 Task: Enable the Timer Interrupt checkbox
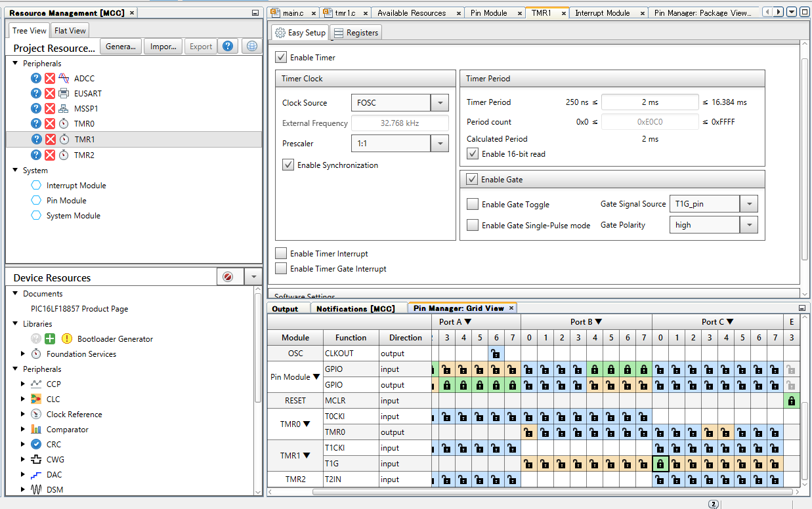point(281,254)
